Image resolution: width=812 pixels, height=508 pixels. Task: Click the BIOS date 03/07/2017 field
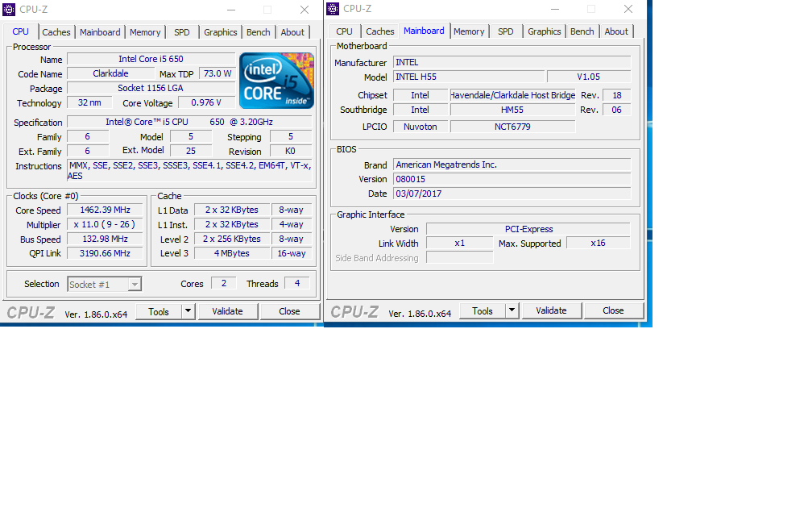pos(512,194)
